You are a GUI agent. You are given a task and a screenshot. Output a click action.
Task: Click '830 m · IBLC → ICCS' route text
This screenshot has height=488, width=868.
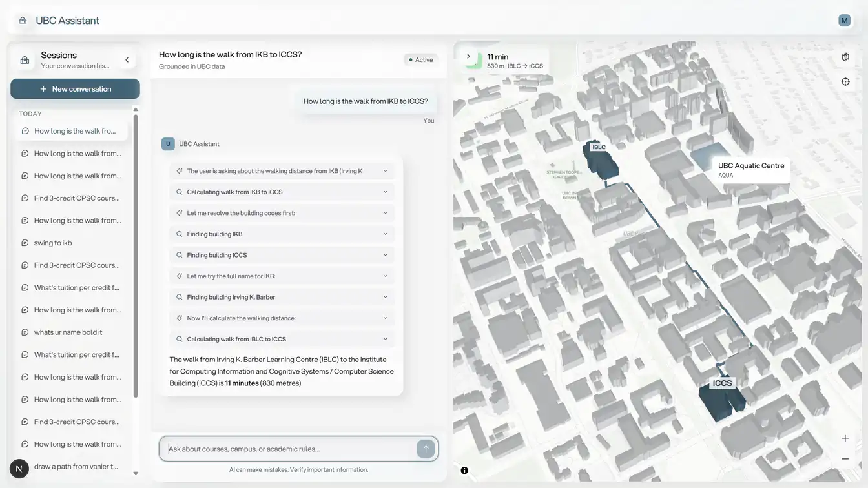(515, 66)
